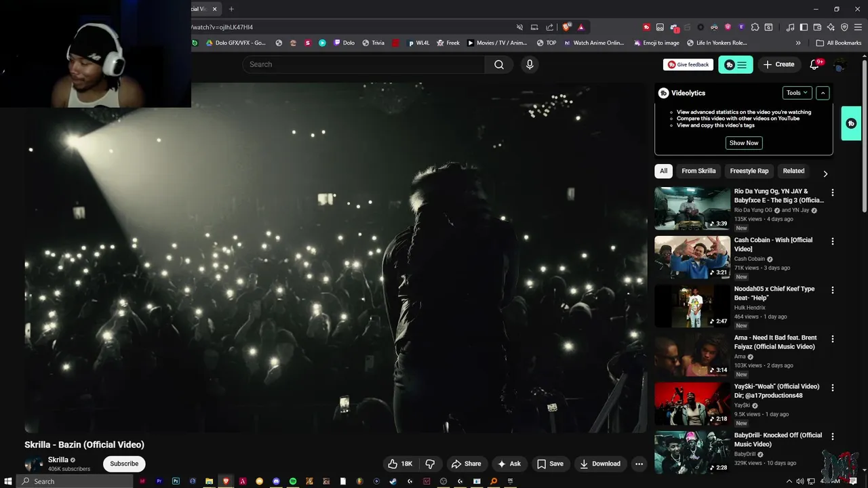Open the Trivia bookmark
Screen dimensions: 868x488
click(373, 43)
